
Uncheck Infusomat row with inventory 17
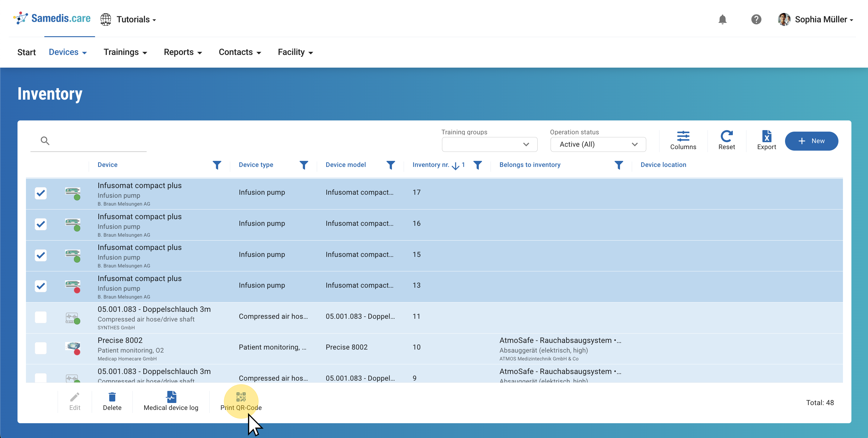[x=41, y=193]
